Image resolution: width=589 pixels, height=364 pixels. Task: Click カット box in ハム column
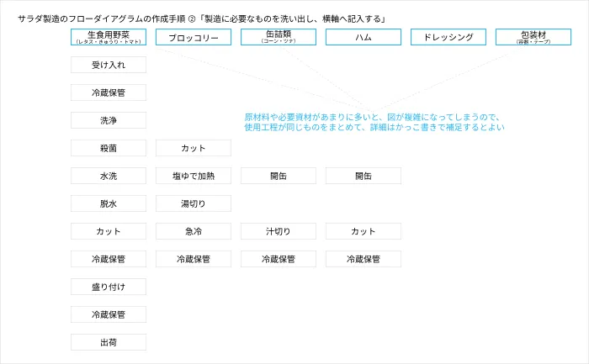(363, 231)
